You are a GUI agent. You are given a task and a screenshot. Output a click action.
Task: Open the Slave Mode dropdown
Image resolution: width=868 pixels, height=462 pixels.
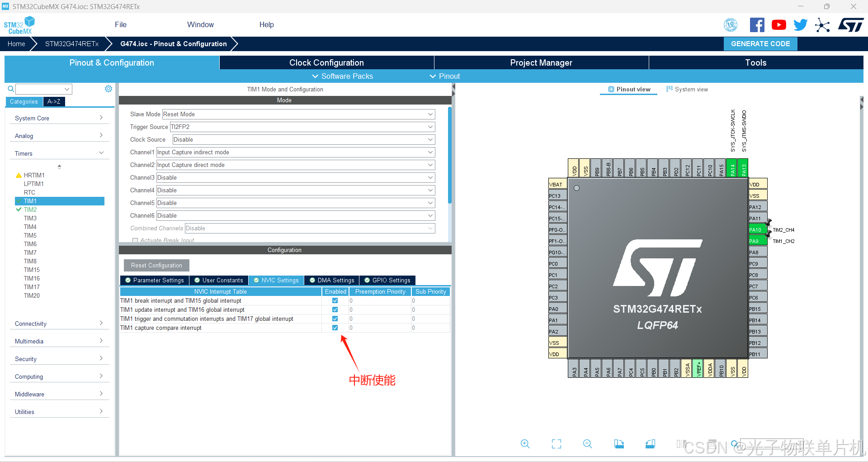[298, 114]
